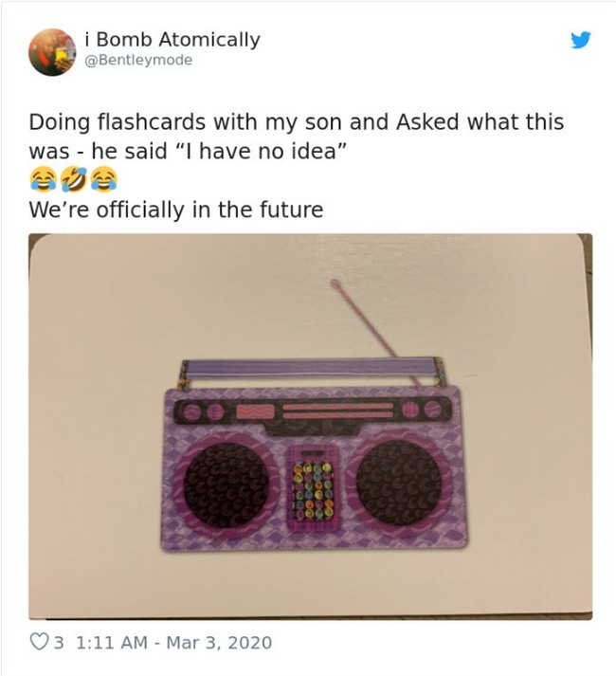The width and height of the screenshot is (616, 676).
Task: Click the text 'We're officially in the future'
Action: click(176, 210)
